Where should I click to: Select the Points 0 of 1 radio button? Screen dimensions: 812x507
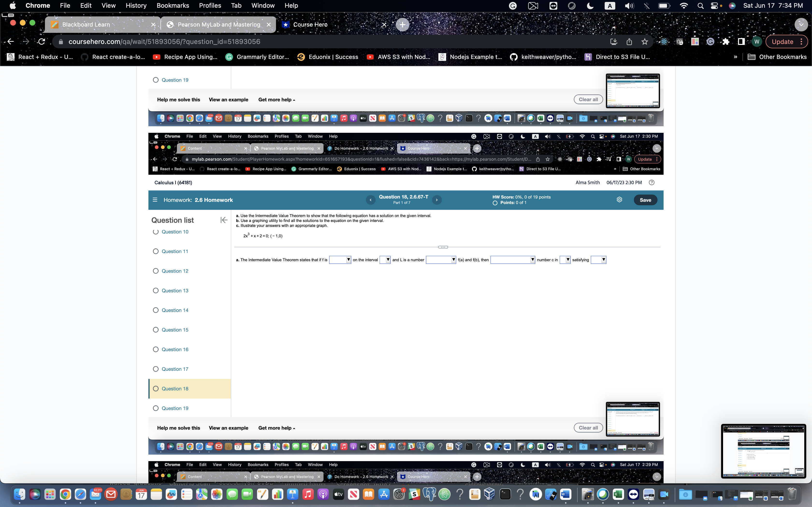click(x=495, y=203)
